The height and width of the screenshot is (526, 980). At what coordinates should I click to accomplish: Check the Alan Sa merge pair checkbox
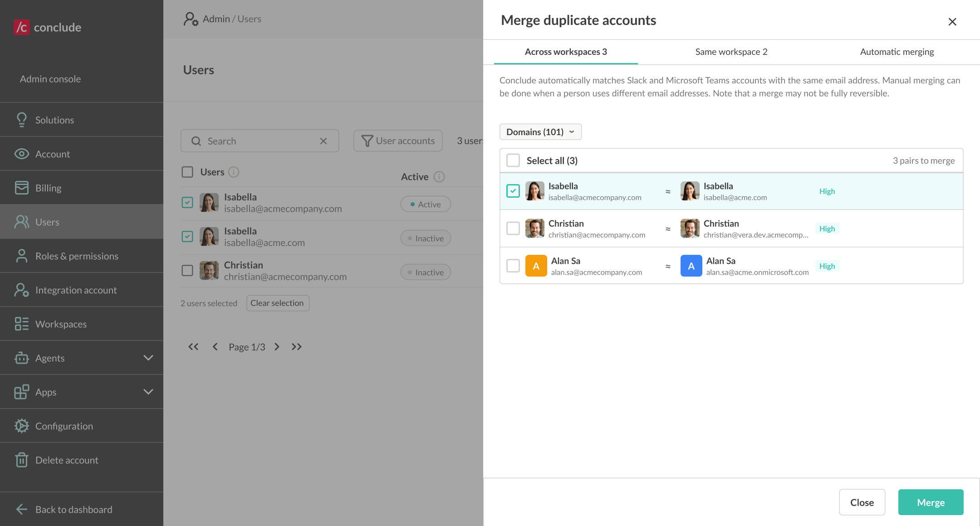tap(513, 266)
